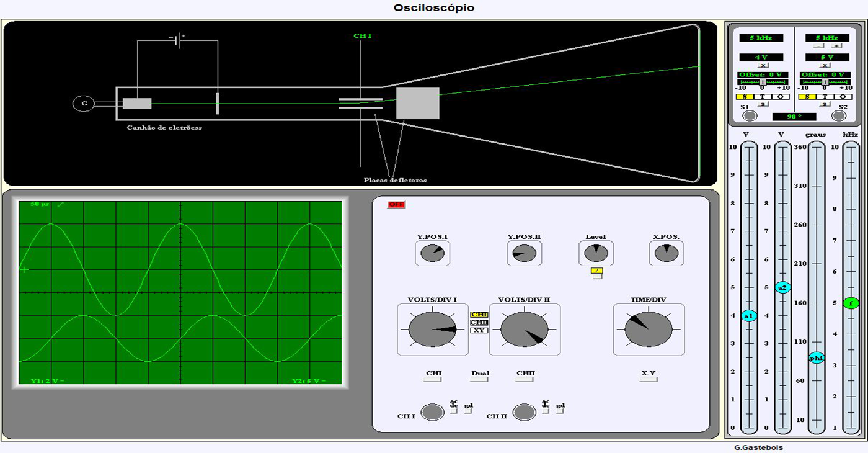The image size is (868, 453).
Task: Click the CH I input connector
Action: (x=432, y=412)
